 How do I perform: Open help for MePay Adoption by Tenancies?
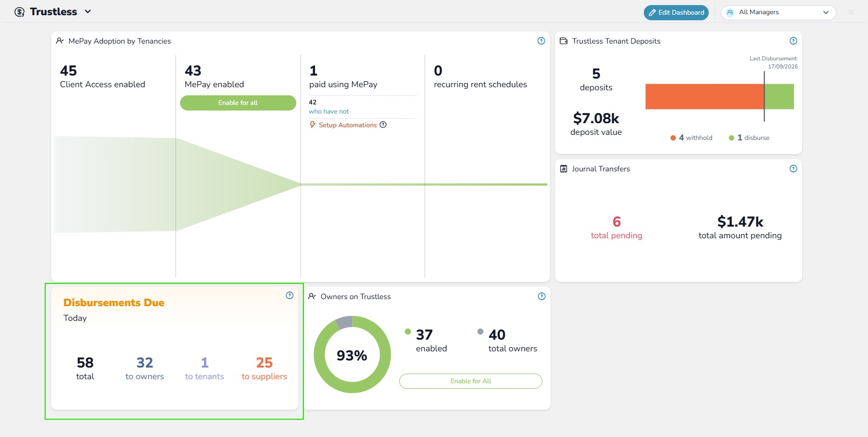(x=541, y=41)
